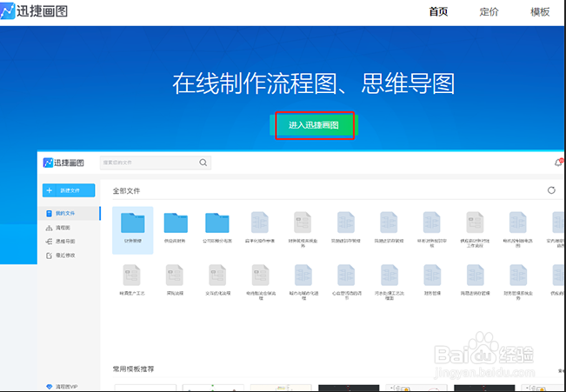Open the 首页 tab in top navigation
The width and height of the screenshot is (566, 392).
(438, 12)
